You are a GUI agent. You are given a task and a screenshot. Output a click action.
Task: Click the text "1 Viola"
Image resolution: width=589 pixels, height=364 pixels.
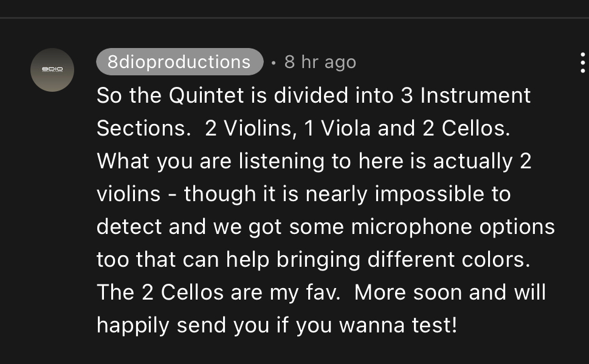click(337, 128)
